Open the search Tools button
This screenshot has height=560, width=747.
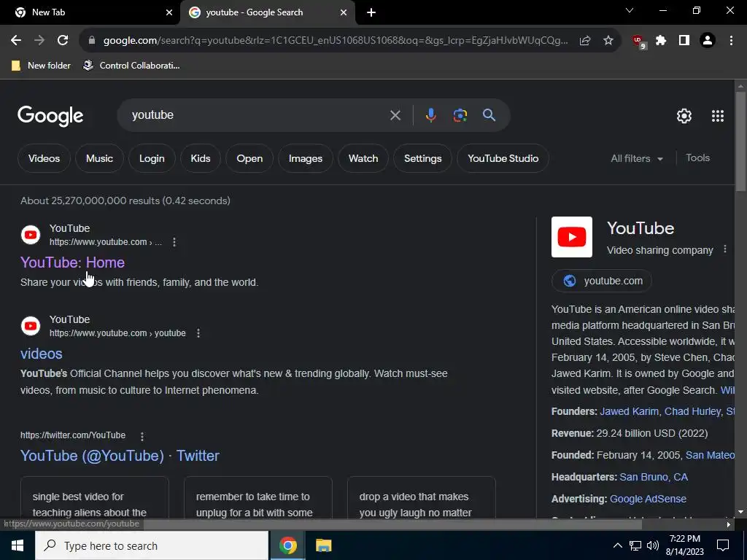tap(697, 158)
